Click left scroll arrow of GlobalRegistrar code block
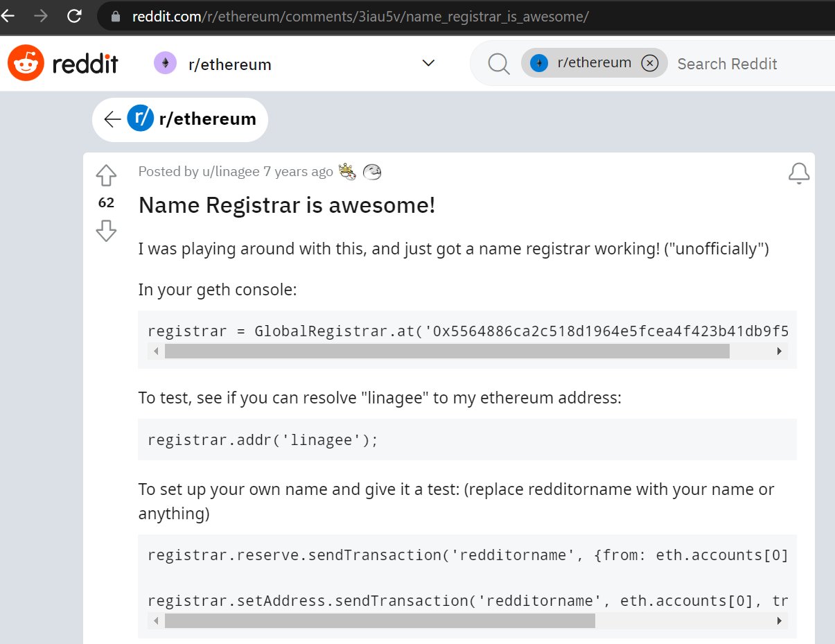This screenshot has height=644, width=835. click(156, 351)
